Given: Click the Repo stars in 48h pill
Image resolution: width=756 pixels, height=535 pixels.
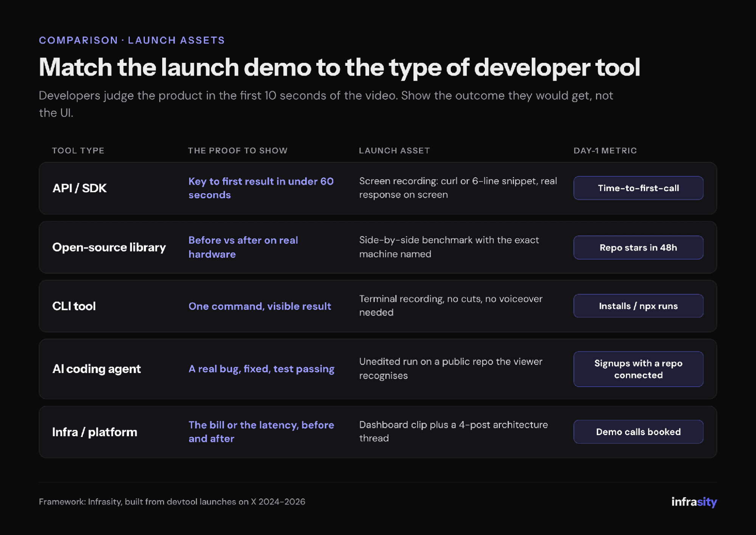Looking at the screenshot, I should click(x=638, y=247).
